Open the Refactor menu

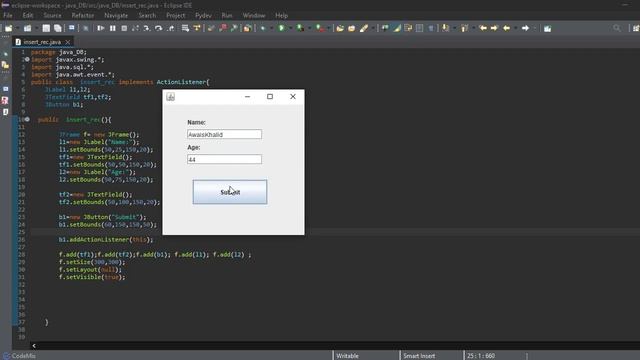tap(83, 16)
